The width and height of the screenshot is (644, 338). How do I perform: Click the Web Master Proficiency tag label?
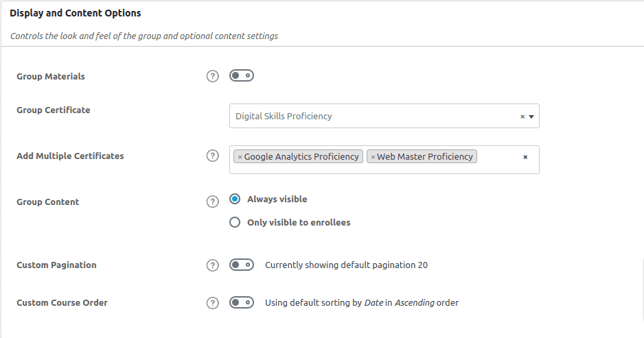point(425,157)
